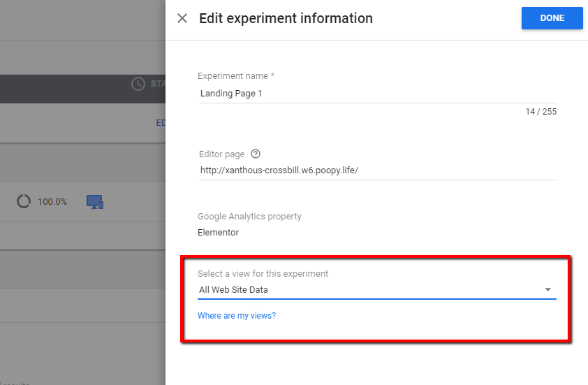Click the 14 / 255 character counter

click(541, 112)
